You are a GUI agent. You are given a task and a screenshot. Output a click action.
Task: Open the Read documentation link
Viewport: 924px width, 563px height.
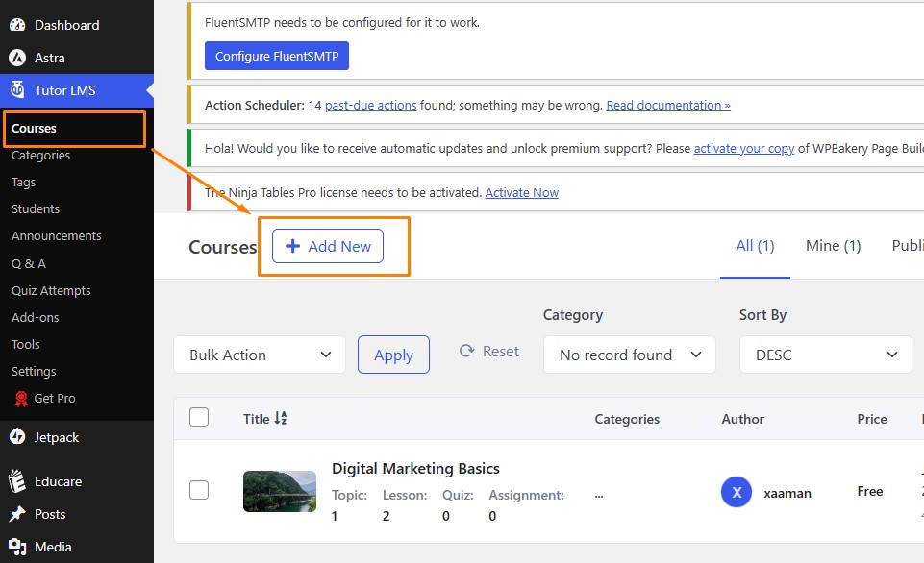click(668, 106)
